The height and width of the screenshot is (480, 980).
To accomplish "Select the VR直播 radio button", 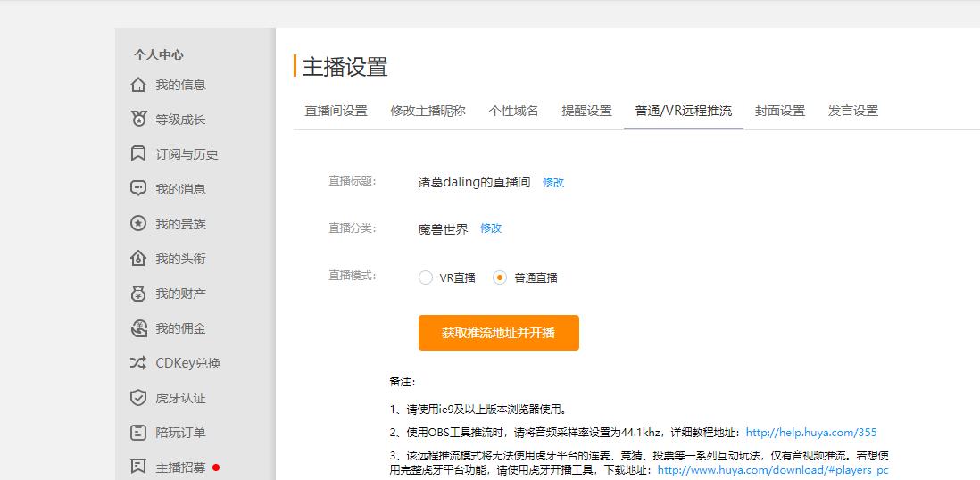I will click(426, 277).
